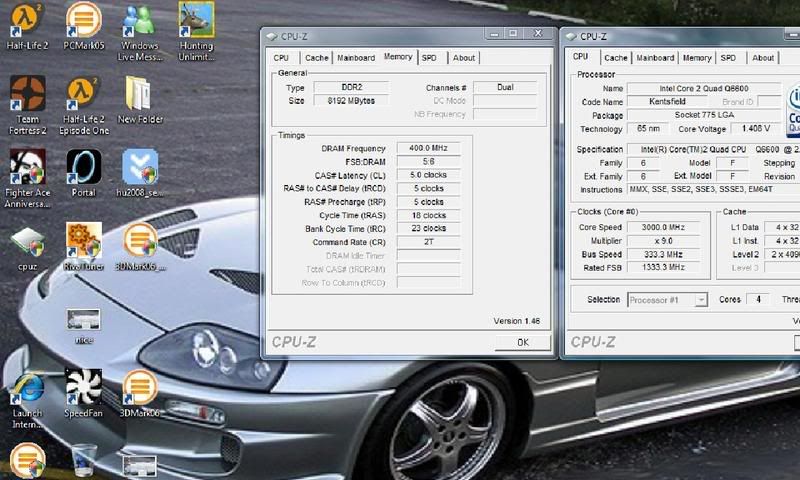
Task: Switch to Memory tab in right CPU-Z window
Action: tap(697, 58)
